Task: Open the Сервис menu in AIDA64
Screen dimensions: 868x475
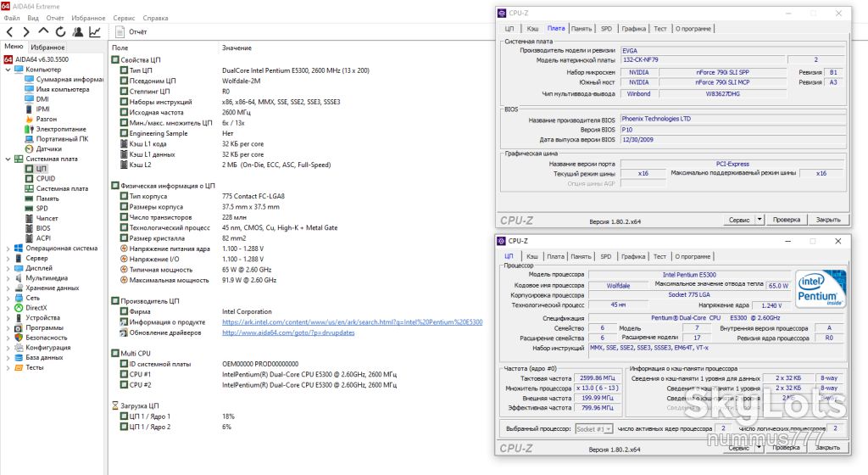Action: pyautogui.click(x=124, y=18)
